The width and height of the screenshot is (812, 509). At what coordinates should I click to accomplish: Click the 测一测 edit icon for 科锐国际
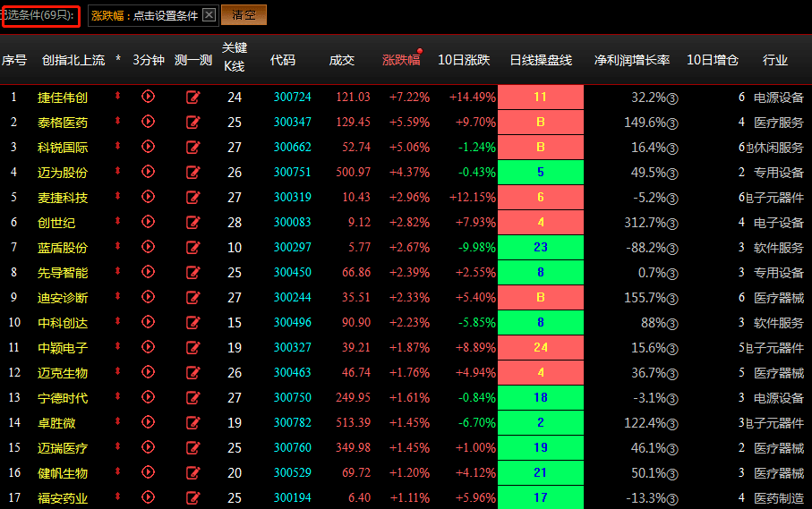coord(193,147)
